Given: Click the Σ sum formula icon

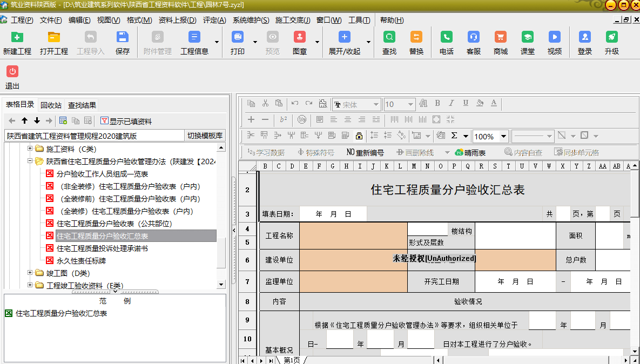Looking at the screenshot, I should pyautogui.click(x=454, y=136).
